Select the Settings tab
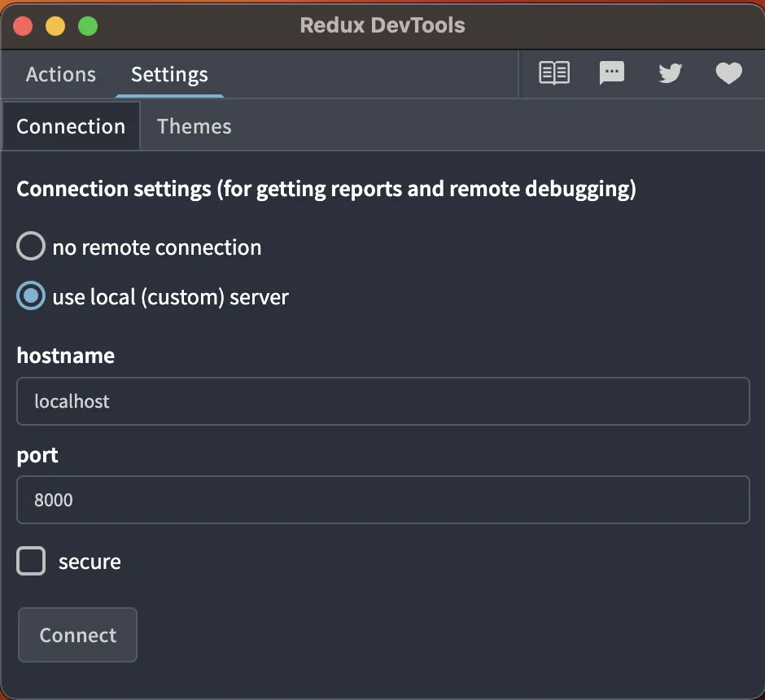The width and height of the screenshot is (765, 700). [169, 75]
